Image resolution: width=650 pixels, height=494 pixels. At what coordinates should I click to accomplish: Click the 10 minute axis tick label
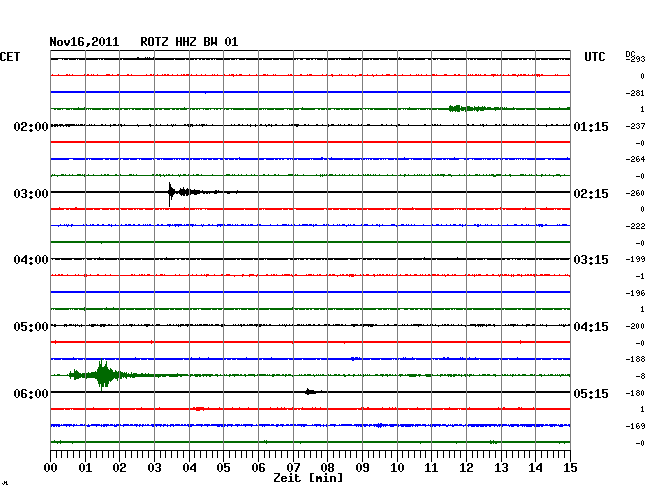click(397, 467)
